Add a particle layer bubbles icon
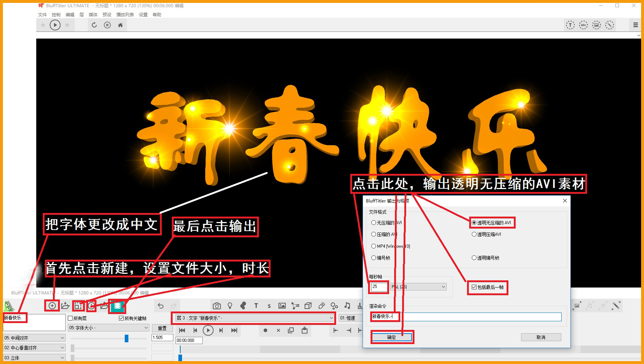 coord(334,306)
